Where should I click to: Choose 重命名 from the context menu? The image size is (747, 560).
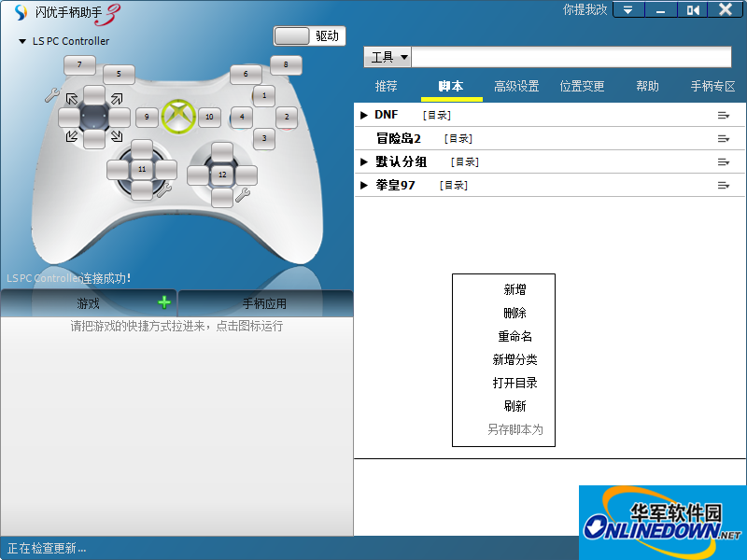pos(514,336)
